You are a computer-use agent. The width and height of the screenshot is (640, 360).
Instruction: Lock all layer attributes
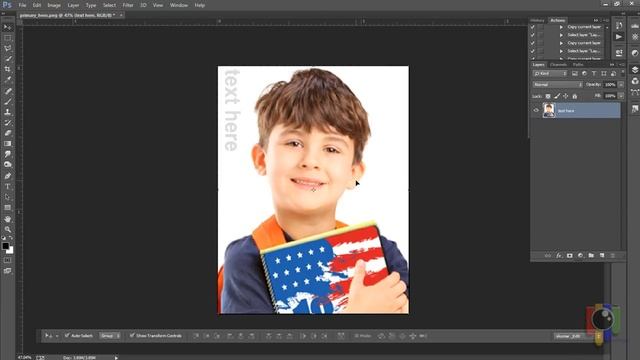pyautogui.click(x=575, y=96)
